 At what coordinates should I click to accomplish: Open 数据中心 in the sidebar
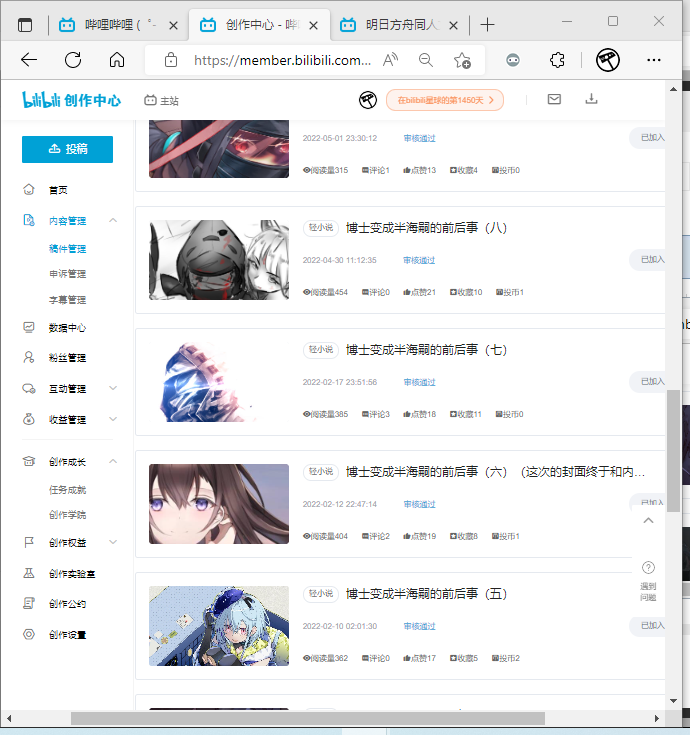pyautogui.click(x=67, y=327)
